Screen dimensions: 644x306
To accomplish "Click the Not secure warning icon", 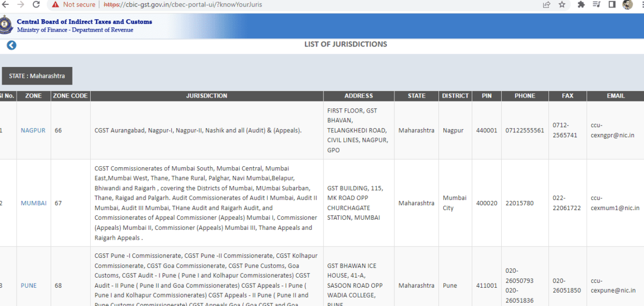I will [56, 5].
